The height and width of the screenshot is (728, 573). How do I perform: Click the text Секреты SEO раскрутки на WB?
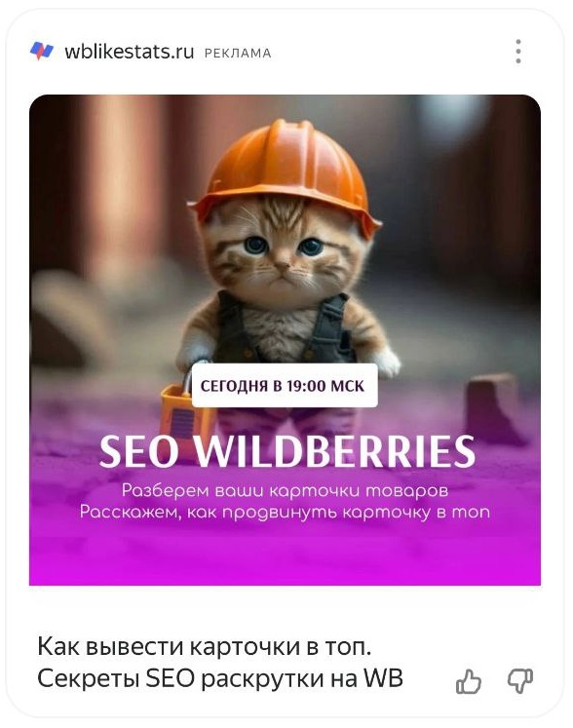[220, 678]
